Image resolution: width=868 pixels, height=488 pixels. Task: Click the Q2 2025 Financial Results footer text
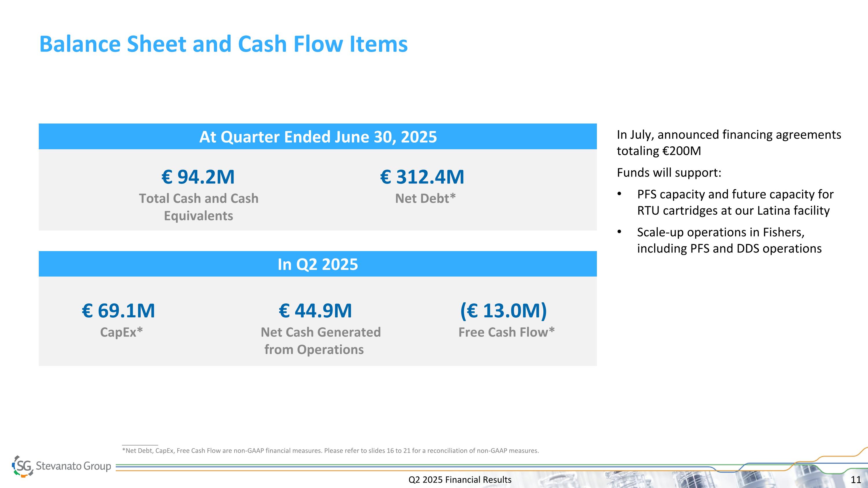[460, 480]
